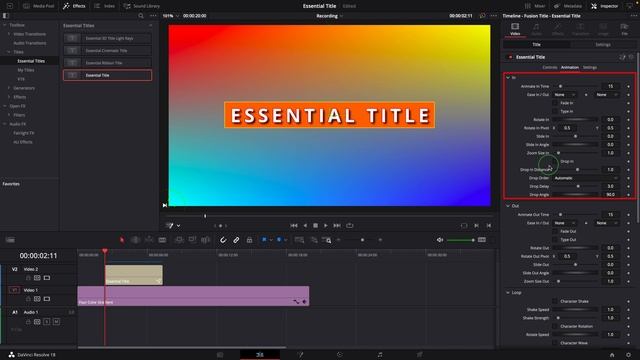Click Solo button on Audio 1 track

[x=47, y=322]
